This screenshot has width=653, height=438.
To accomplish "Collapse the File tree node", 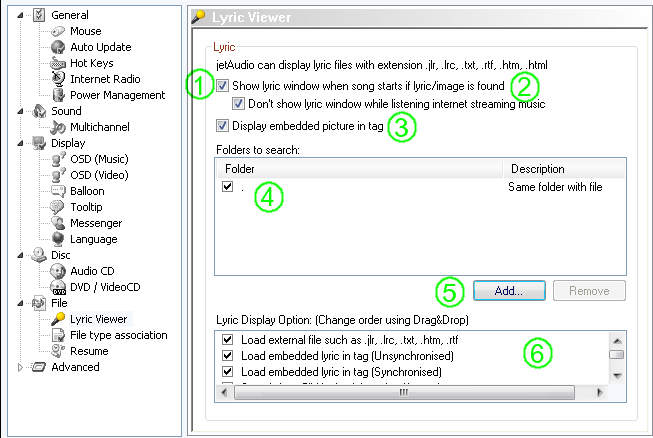I will [x=20, y=304].
